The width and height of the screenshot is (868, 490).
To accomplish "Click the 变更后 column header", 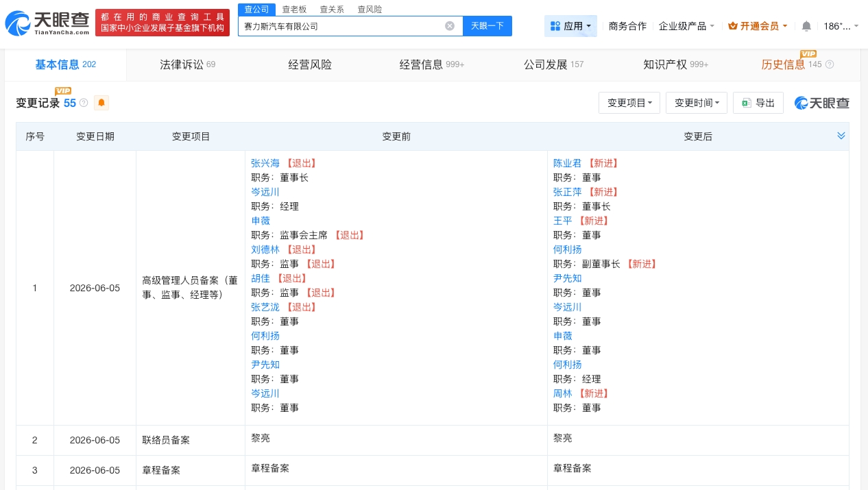I will tap(698, 136).
